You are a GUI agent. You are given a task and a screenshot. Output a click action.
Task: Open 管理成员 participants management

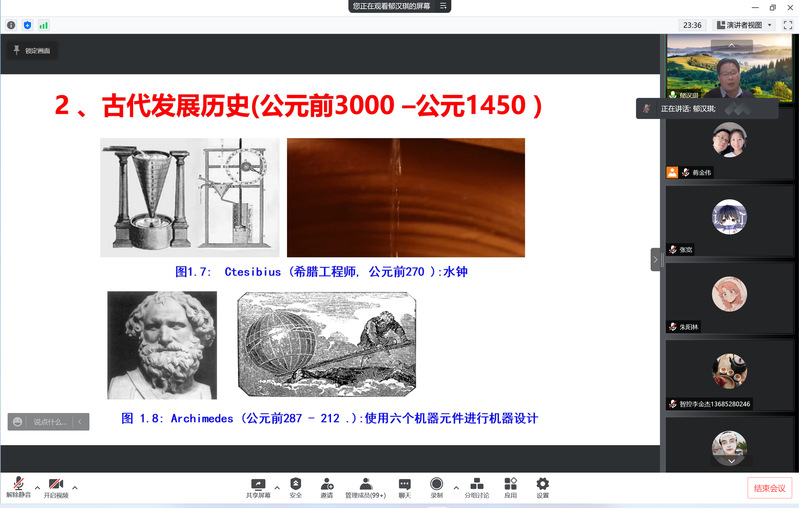[365, 486]
